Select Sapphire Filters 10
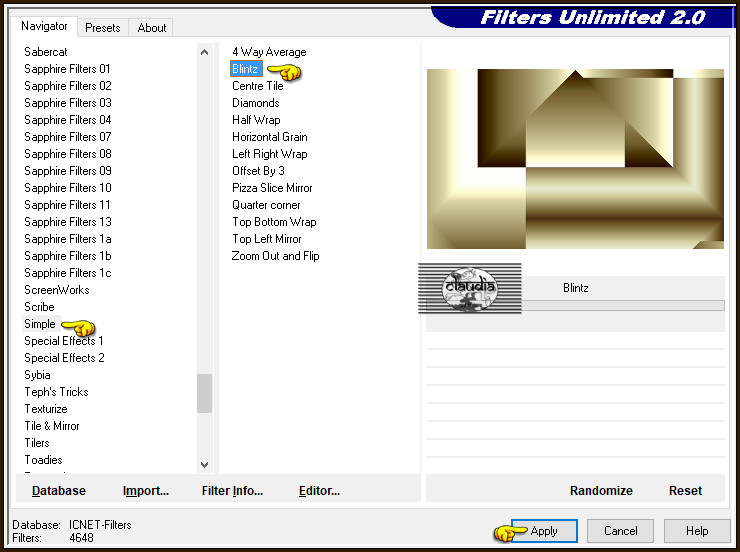Image resolution: width=740 pixels, height=552 pixels. 67,188
